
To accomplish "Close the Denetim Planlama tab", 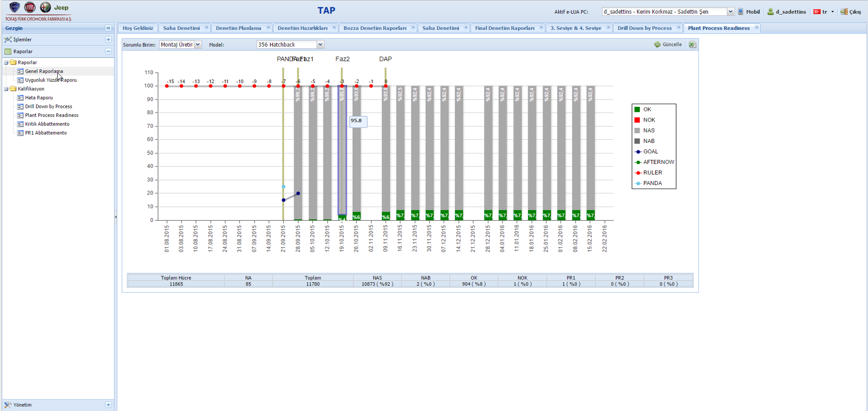I will click(268, 27).
